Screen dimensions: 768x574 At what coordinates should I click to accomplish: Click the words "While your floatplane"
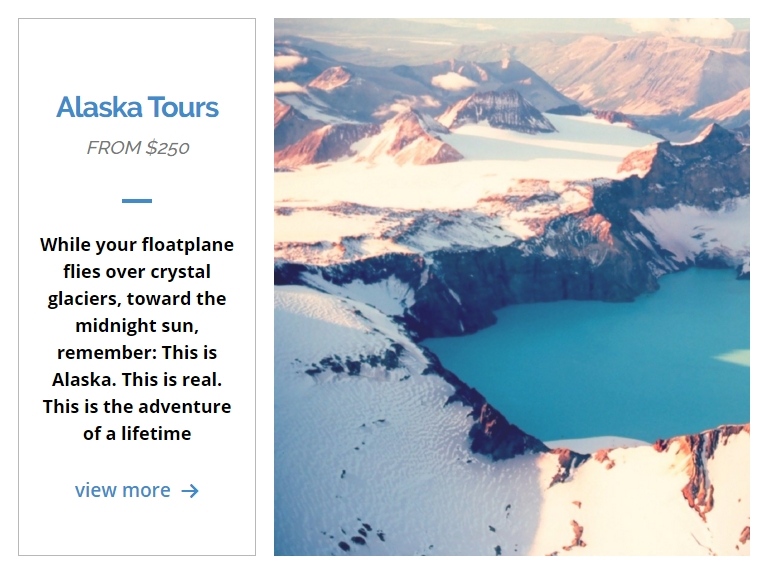[x=137, y=245]
